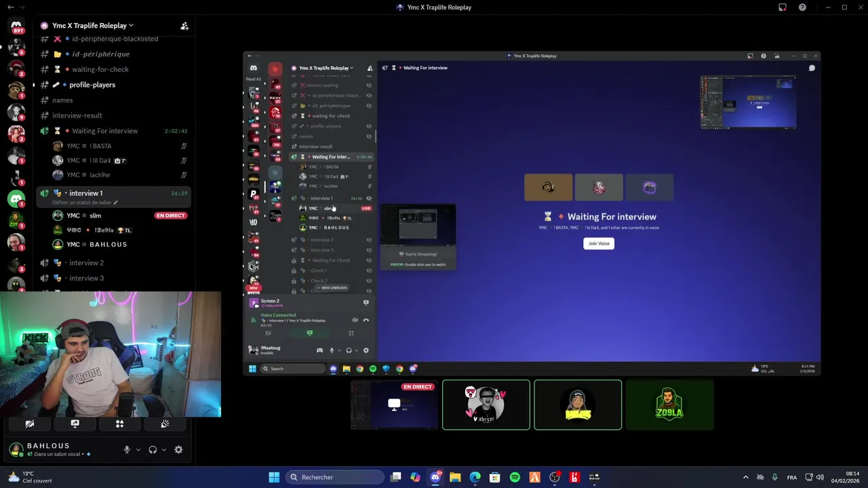This screenshot has height=488, width=868.
Task: Select the EN DIRECT stream thumbnail tile
Action: coord(395,405)
